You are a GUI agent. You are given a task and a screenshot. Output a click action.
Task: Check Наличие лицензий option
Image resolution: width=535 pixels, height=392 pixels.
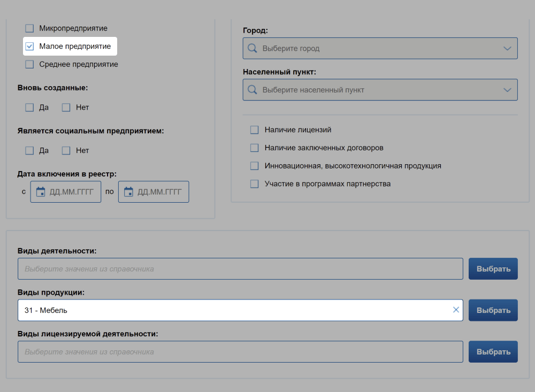coord(255,130)
